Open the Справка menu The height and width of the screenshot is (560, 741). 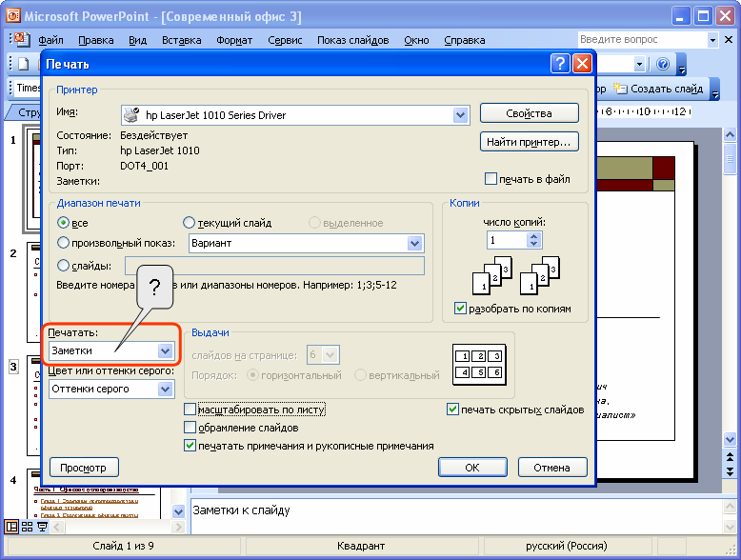[x=465, y=40]
